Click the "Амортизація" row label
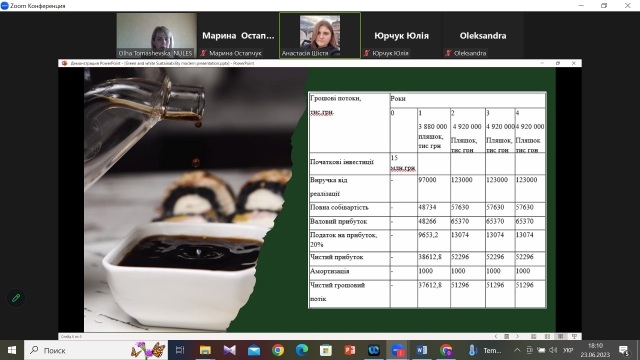The height and width of the screenshot is (360, 640). pos(329,271)
